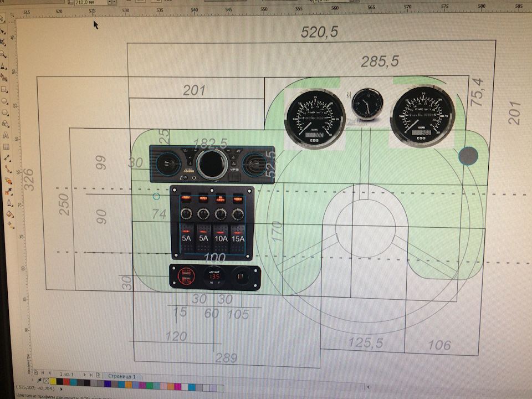This screenshot has width=532, height=399.
Task: Select the Zoom tool in toolbox
Action: point(3,54)
